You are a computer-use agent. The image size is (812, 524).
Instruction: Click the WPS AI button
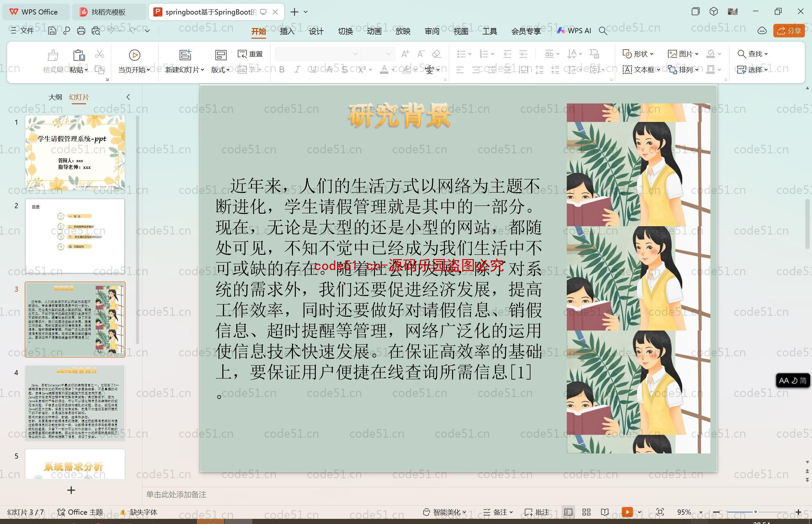[574, 31]
